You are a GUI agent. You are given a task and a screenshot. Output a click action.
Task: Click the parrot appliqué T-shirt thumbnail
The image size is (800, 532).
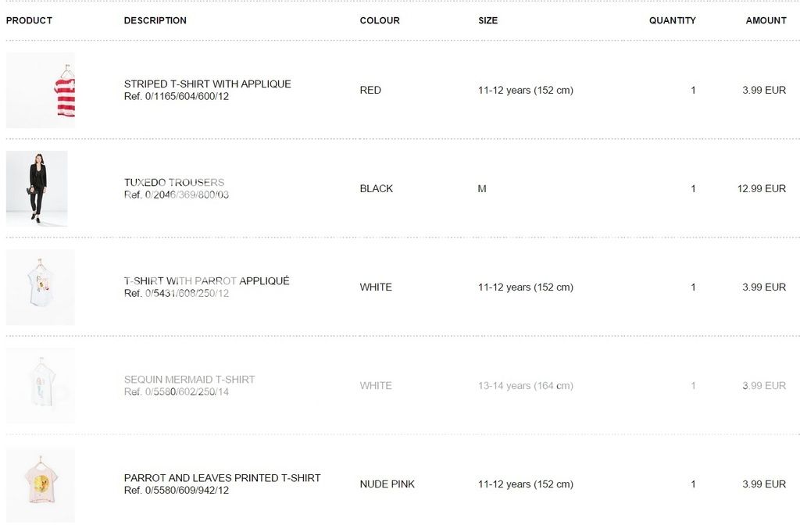(x=41, y=287)
